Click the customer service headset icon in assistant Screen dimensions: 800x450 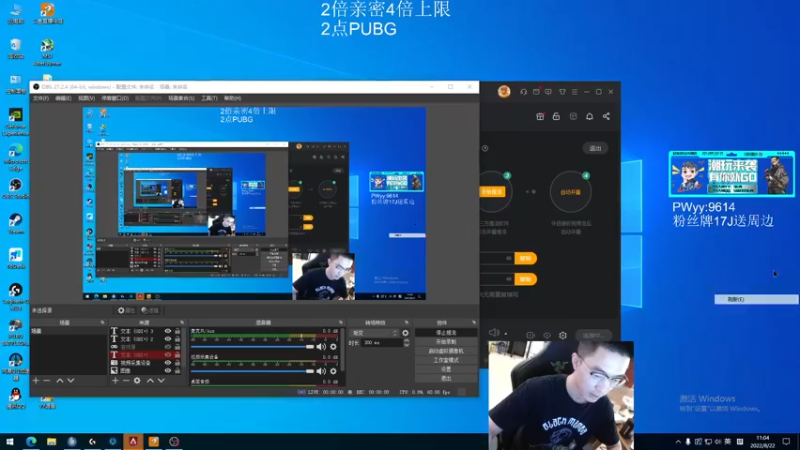[523, 92]
